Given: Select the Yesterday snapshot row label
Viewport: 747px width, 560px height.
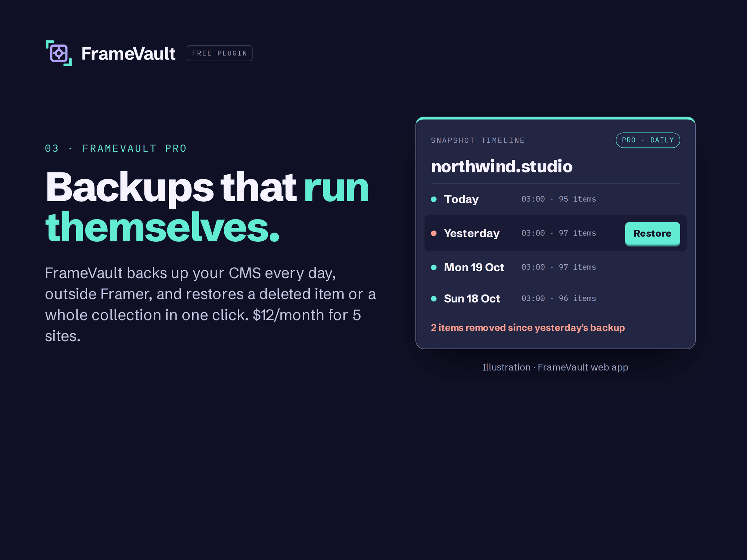Looking at the screenshot, I should pos(472,233).
